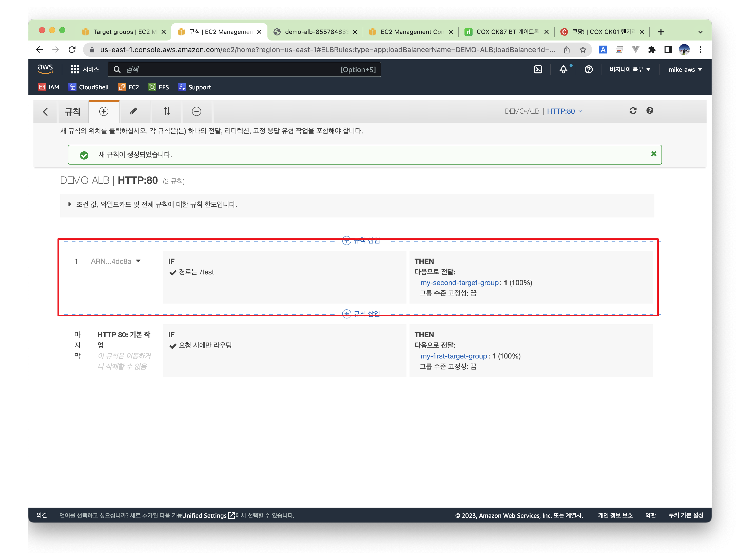Click the add rule plus icon
Screen dimensions: 740x560
(x=104, y=111)
